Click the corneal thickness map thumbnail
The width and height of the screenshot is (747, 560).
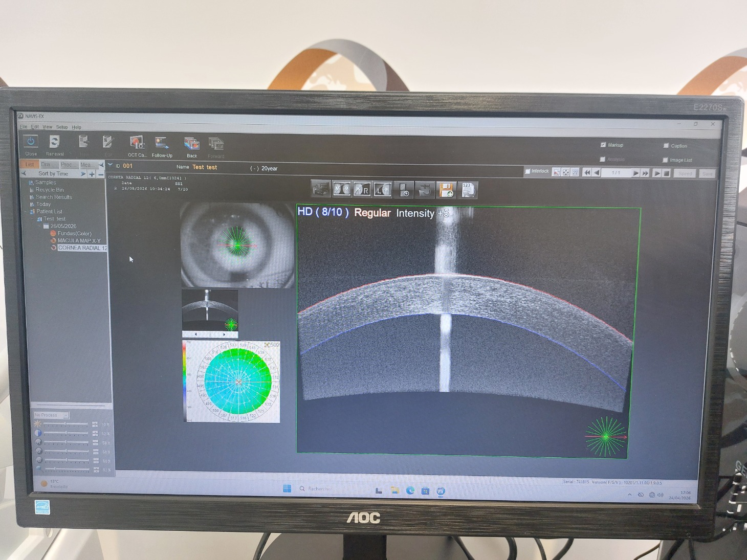click(231, 382)
